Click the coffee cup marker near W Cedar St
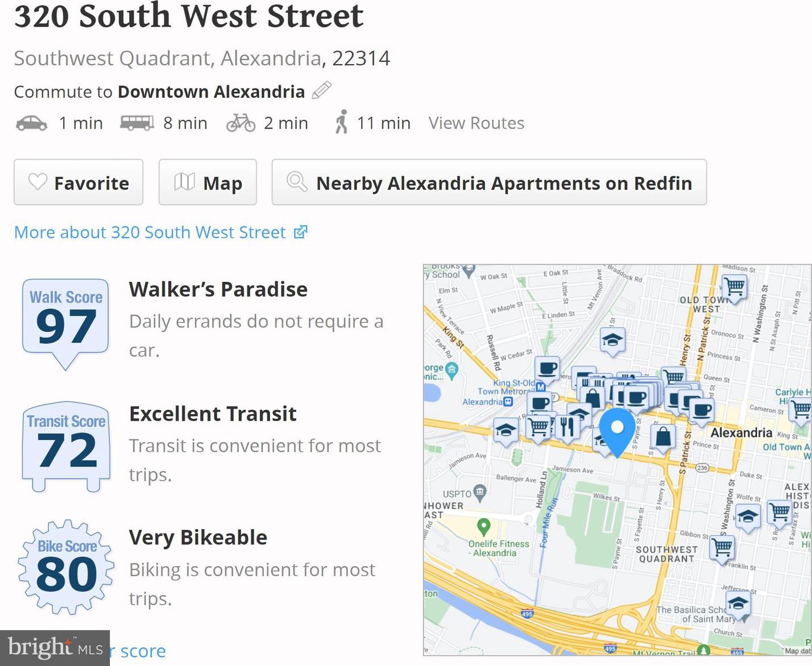The image size is (812, 666). [x=548, y=368]
